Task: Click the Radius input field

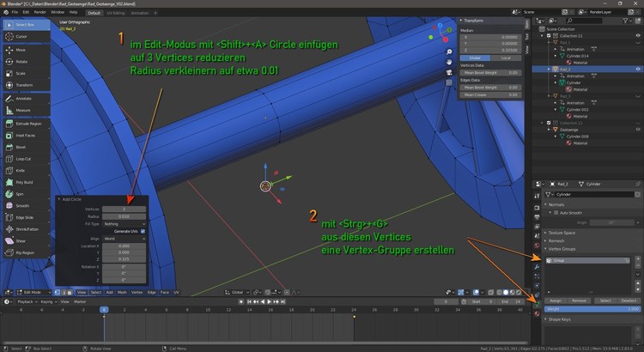Action: click(125, 215)
